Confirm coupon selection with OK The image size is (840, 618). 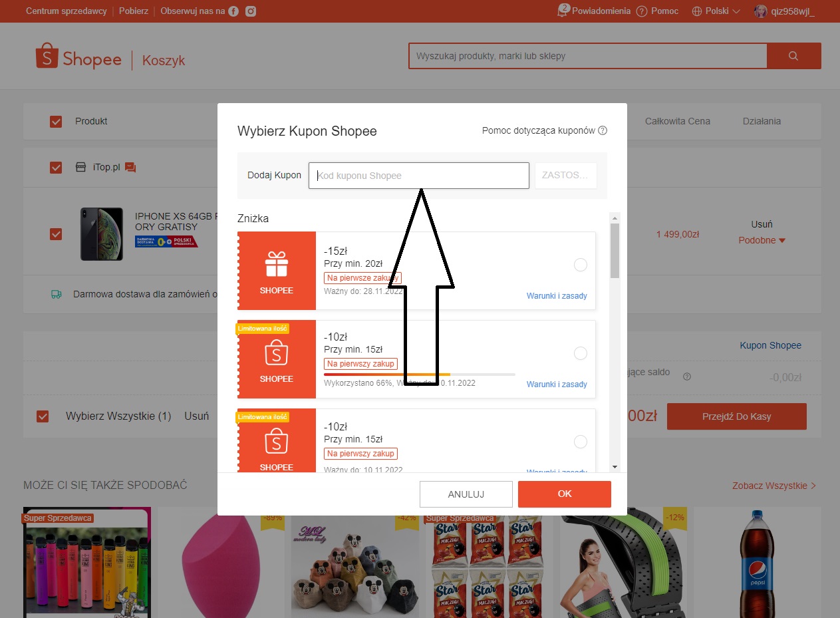565,494
